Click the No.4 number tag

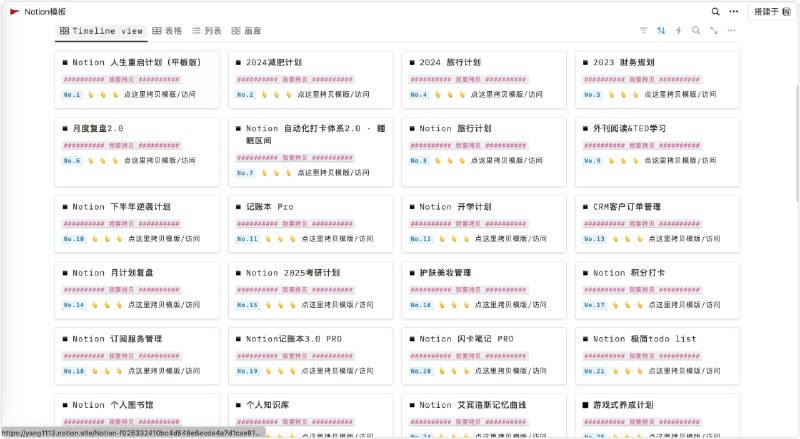[419, 94]
